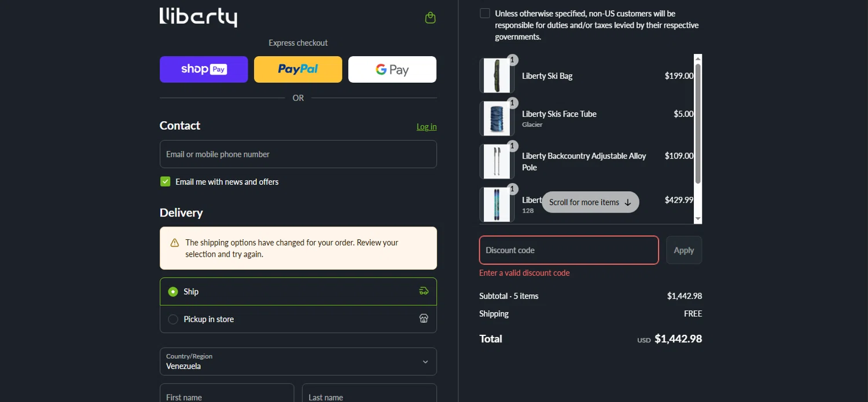Image resolution: width=868 pixels, height=402 pixels.
Task: Click the Scroll for more items pill
Action: click(x=590, y=202)
